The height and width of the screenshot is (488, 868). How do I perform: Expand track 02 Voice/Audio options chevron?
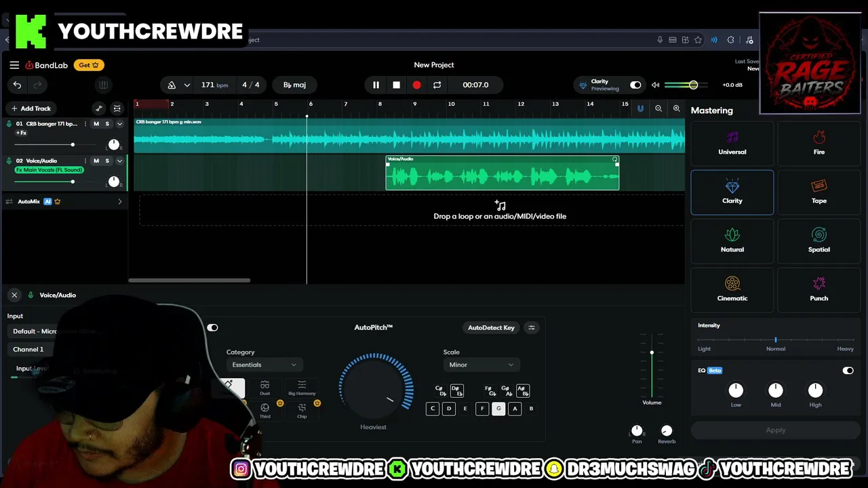point(119,161)
